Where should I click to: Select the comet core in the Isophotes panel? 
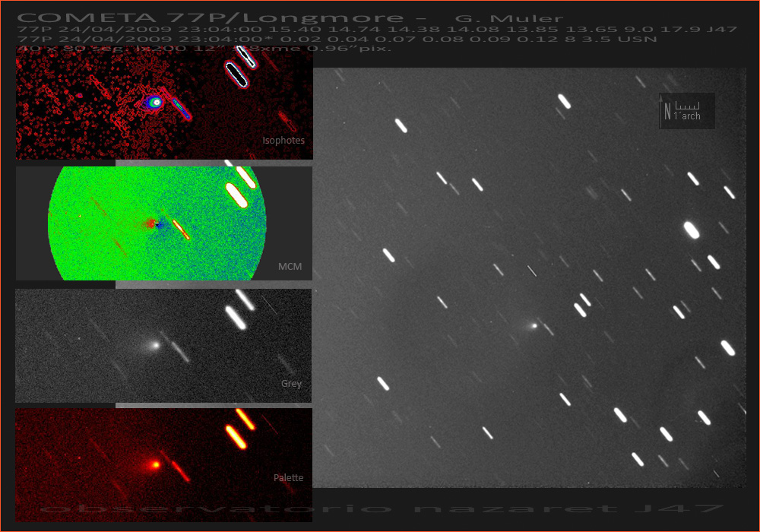[x=155, y=102]
